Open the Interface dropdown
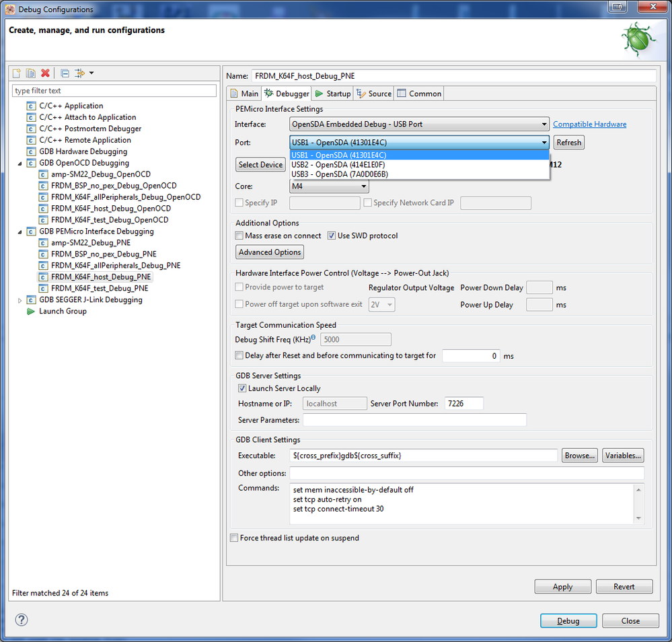The image size is (672, 642). coord(419,124)
